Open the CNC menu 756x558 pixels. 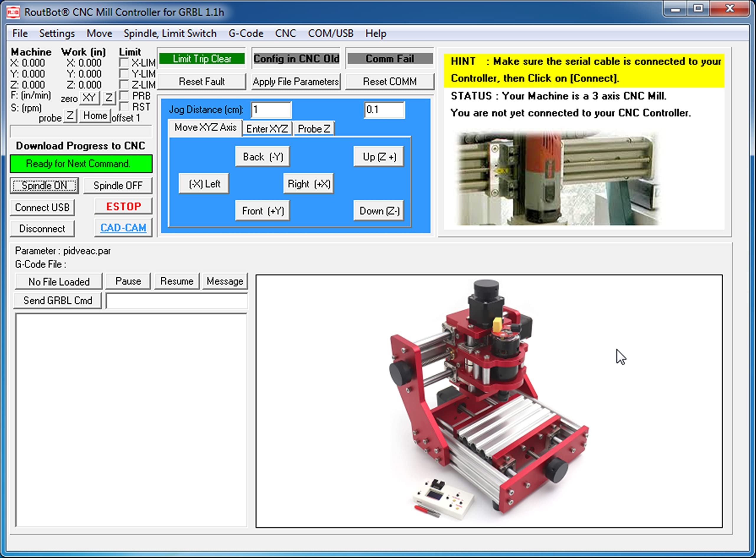click(286, 33)
